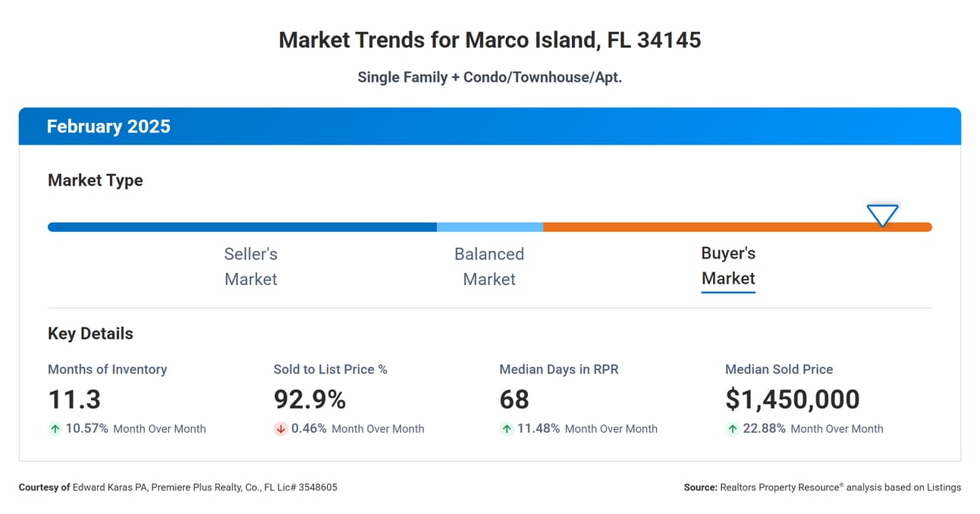Select the Balanced Market label
The image size is (980, 514).
click(489, 266)
